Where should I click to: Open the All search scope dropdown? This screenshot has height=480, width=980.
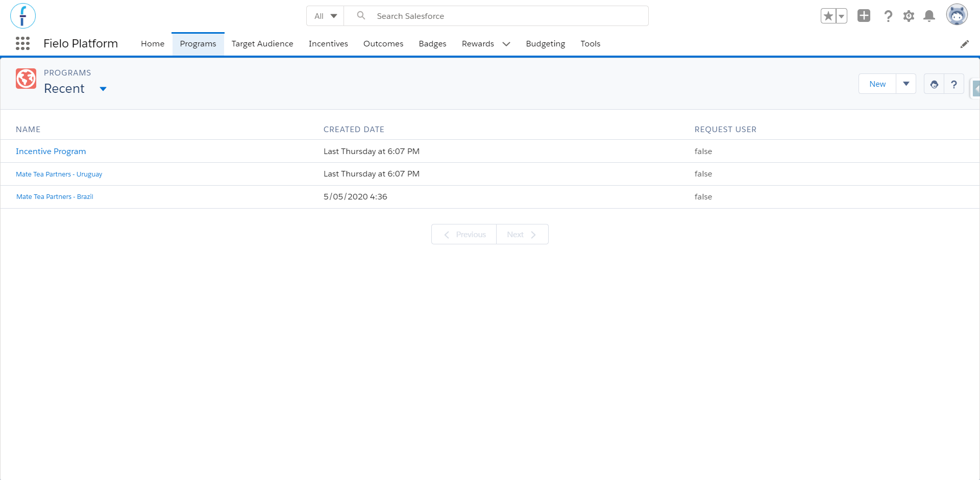tap(325, 16)
